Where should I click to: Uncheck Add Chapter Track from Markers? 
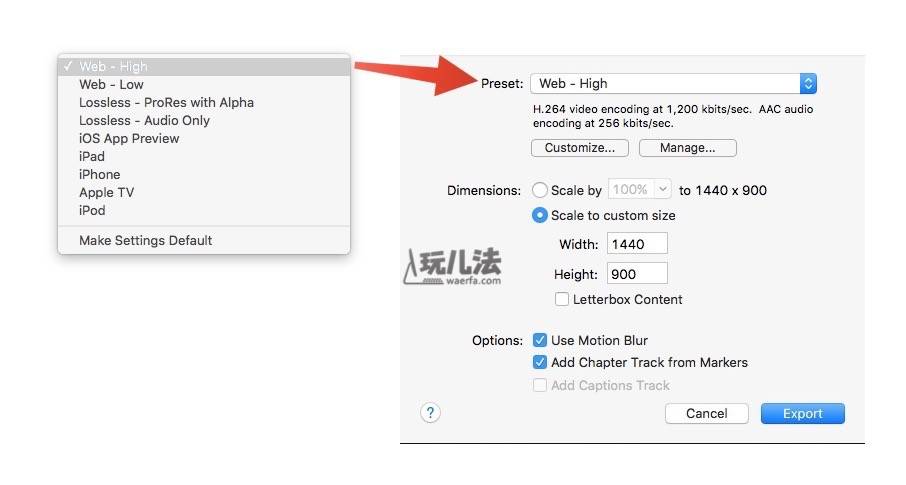(540, 362)
